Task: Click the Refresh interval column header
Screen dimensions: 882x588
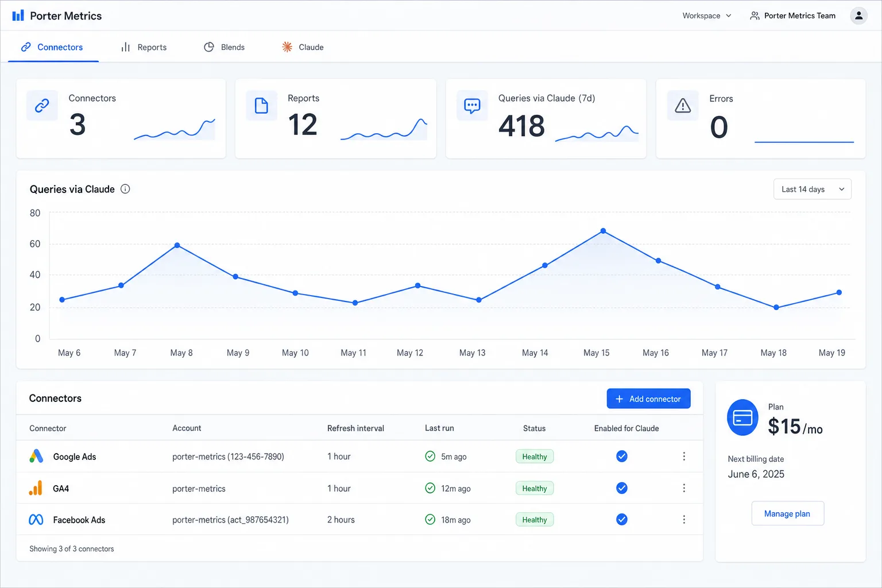Action: pyautogui.click(x=355, y=428)
